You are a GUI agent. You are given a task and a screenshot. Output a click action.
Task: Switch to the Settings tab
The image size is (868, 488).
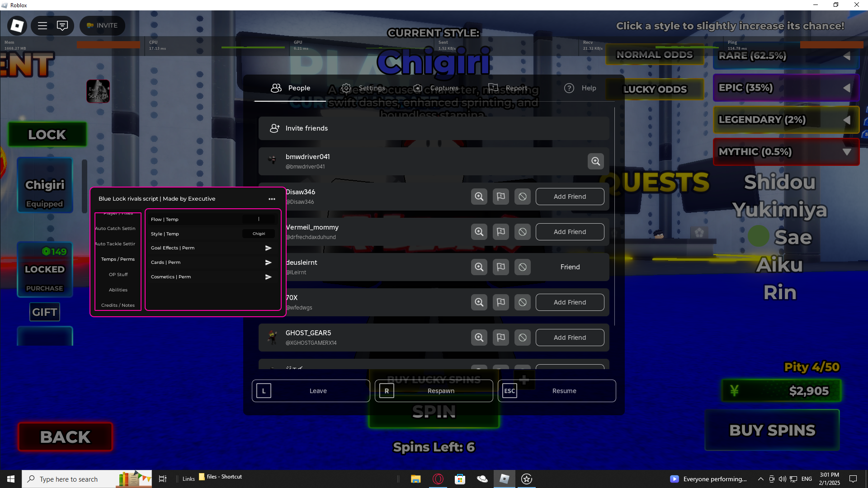pos(363,88)
